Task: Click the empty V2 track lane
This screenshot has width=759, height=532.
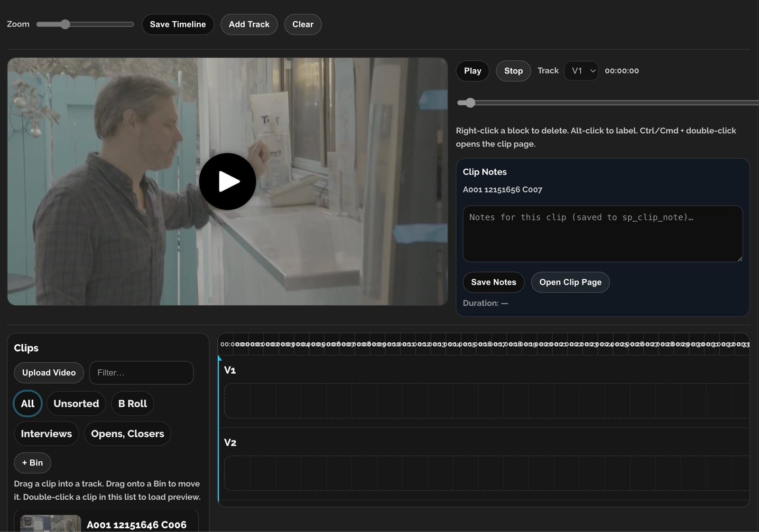Action: (486, 473)
